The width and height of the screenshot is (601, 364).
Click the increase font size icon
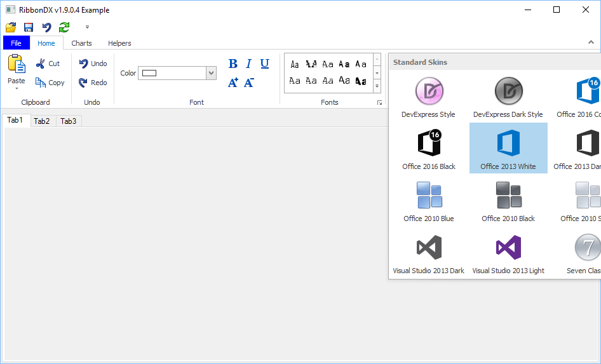pos(233,83)
